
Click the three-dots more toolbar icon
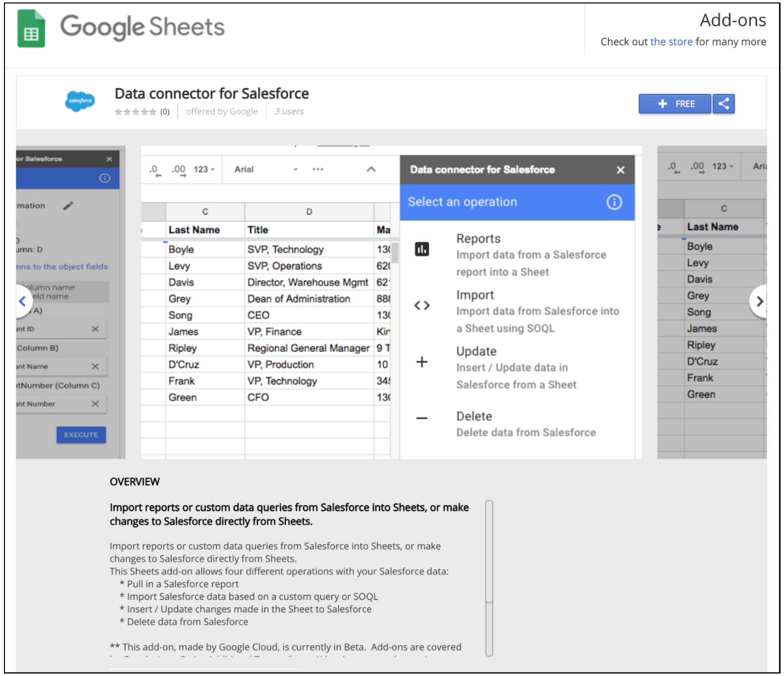(318, 170)
